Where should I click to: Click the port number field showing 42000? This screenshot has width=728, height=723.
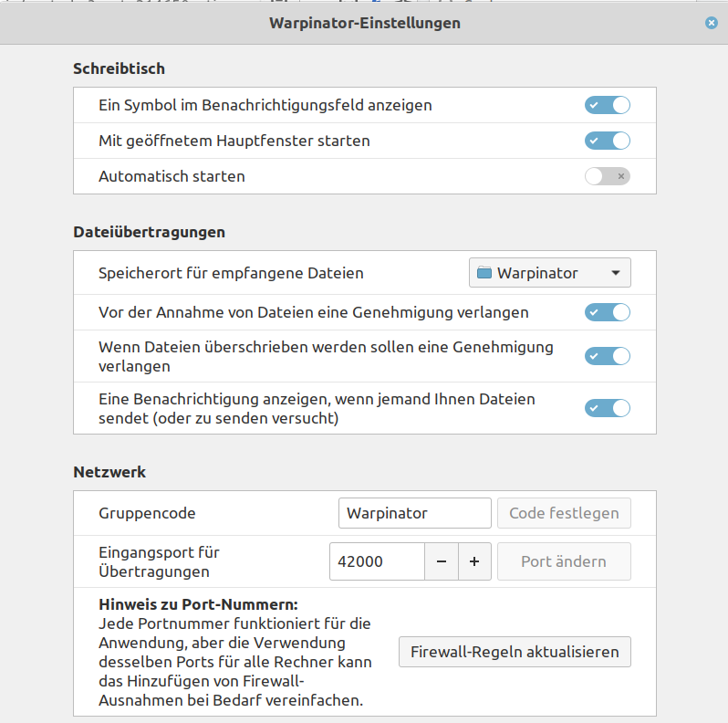[377, 561]
